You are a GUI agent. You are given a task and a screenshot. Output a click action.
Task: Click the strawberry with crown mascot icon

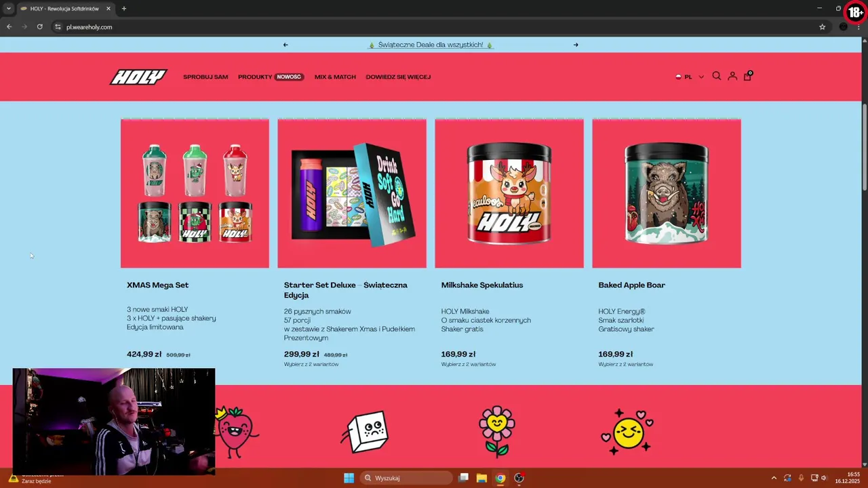point(236,432)
